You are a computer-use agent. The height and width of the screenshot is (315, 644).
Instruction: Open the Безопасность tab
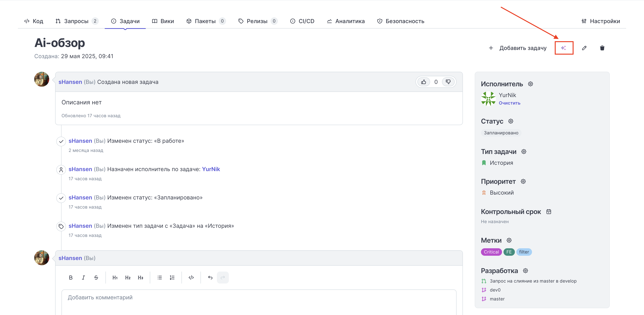pyautogui.click(x=401, y=21)
